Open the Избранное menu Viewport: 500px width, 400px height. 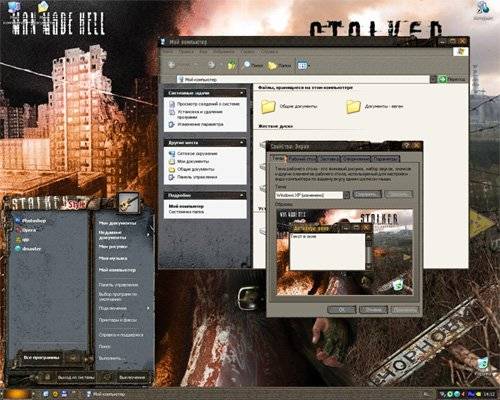(x=224, y=52)
